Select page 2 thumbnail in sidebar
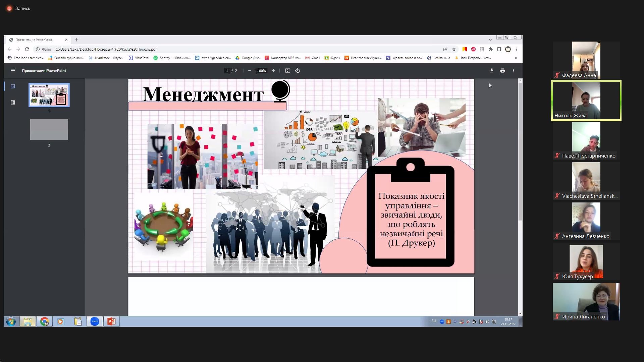This screenshot has height=362, width=644. pos(49,129)
